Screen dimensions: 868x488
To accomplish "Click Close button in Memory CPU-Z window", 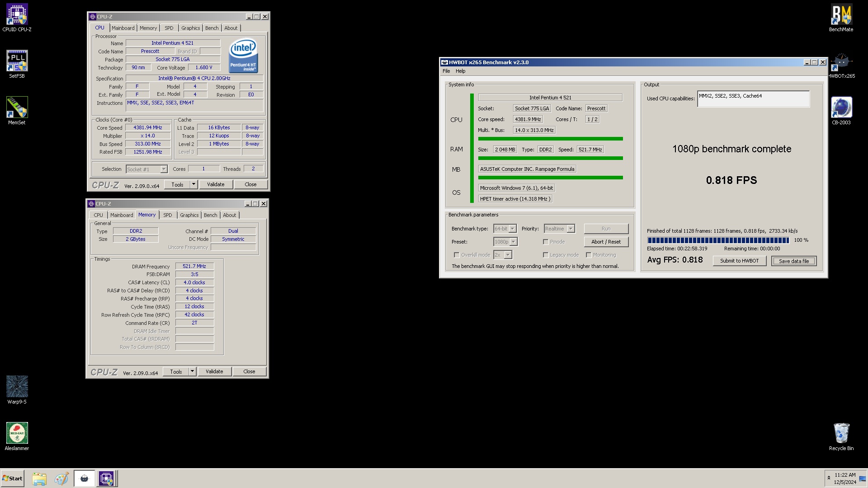I will coord(249,371).
